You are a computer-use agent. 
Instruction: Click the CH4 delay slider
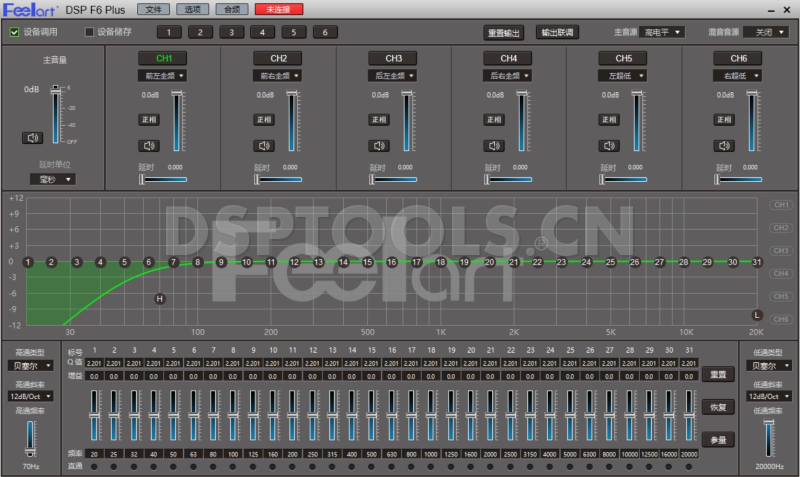(510, 180)
